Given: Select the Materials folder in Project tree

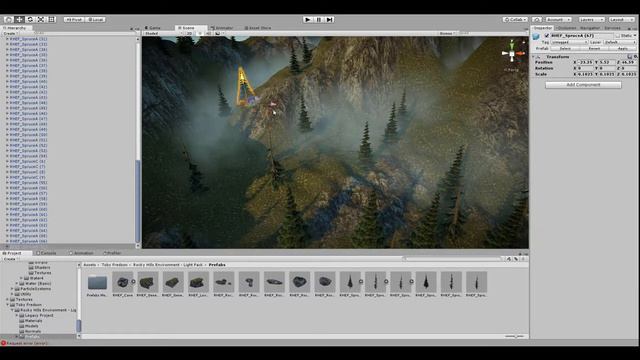Looking at the screenshot, I should point(33,320).
